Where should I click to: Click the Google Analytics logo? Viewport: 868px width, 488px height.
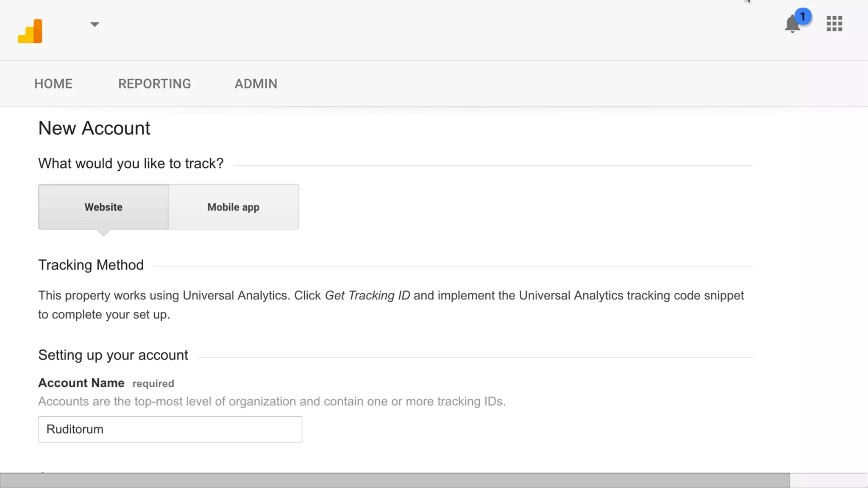[x=30, y=31]
